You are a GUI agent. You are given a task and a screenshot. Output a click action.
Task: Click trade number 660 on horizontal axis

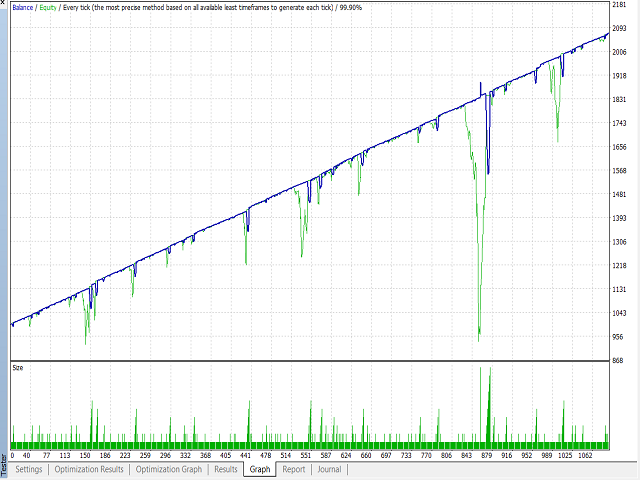366,455
